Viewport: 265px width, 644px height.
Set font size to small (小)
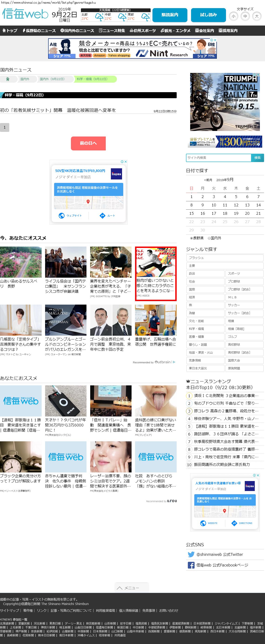[233, 16]
